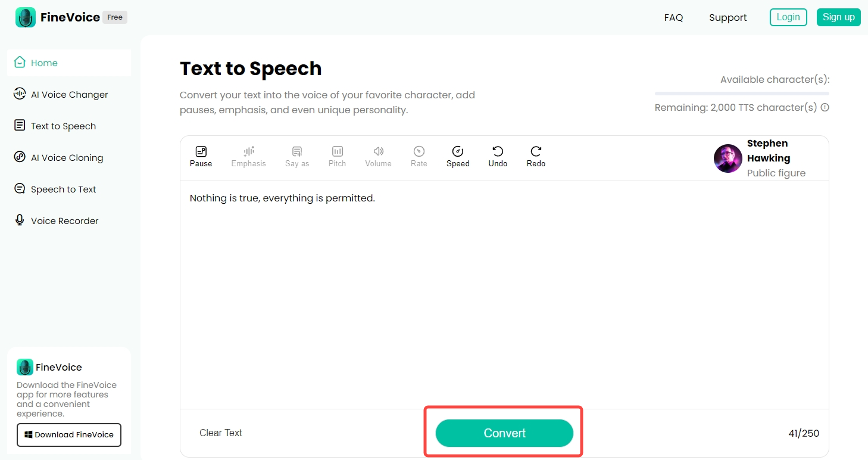Click inside the text input area
The image size is (868, 460).
(x=504, y=298)
